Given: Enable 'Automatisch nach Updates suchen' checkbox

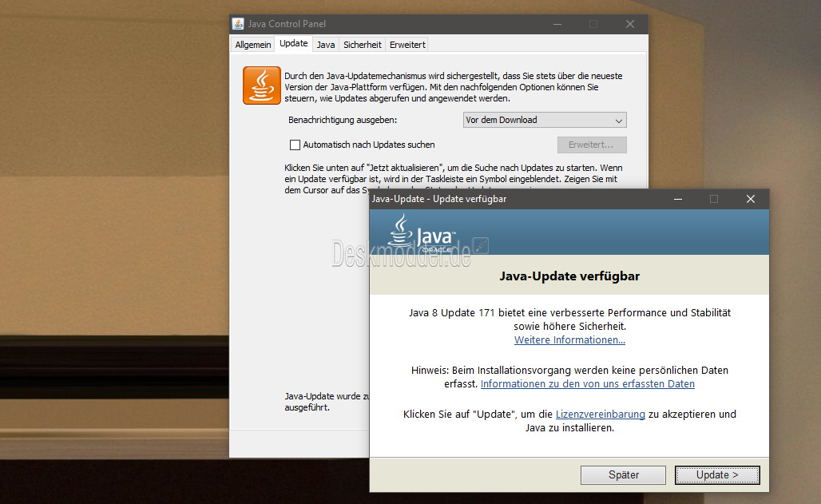Looking at the screenshot, I should point(295,145).
